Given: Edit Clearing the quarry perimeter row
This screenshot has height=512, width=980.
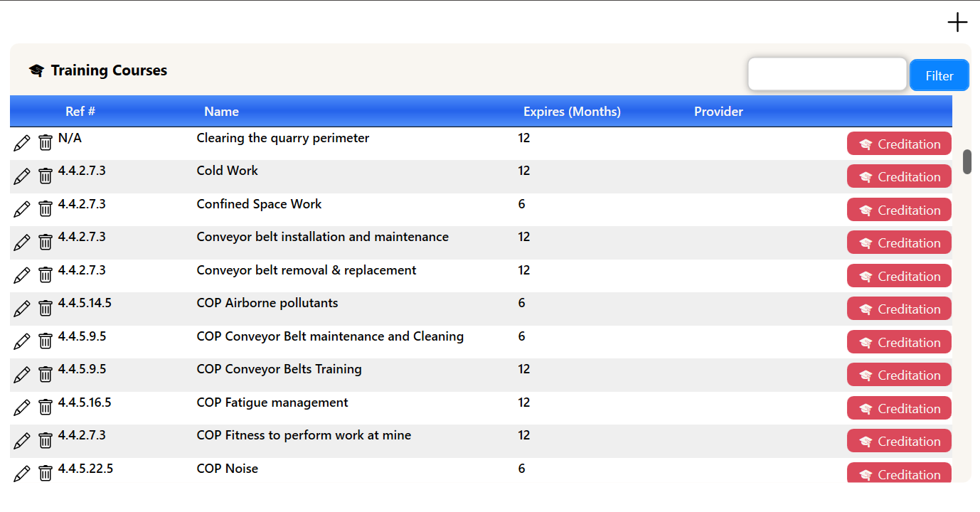Looking at the screenshot, I should [22, 143].
